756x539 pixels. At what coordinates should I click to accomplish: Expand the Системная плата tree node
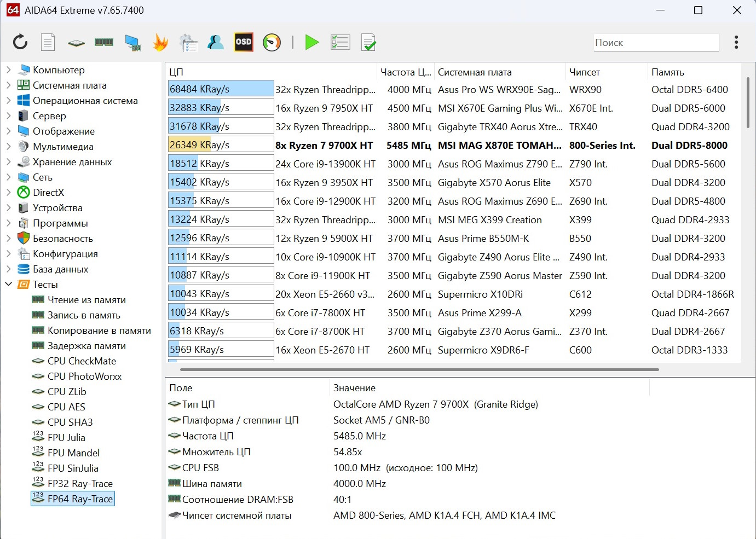pos(9,85)
